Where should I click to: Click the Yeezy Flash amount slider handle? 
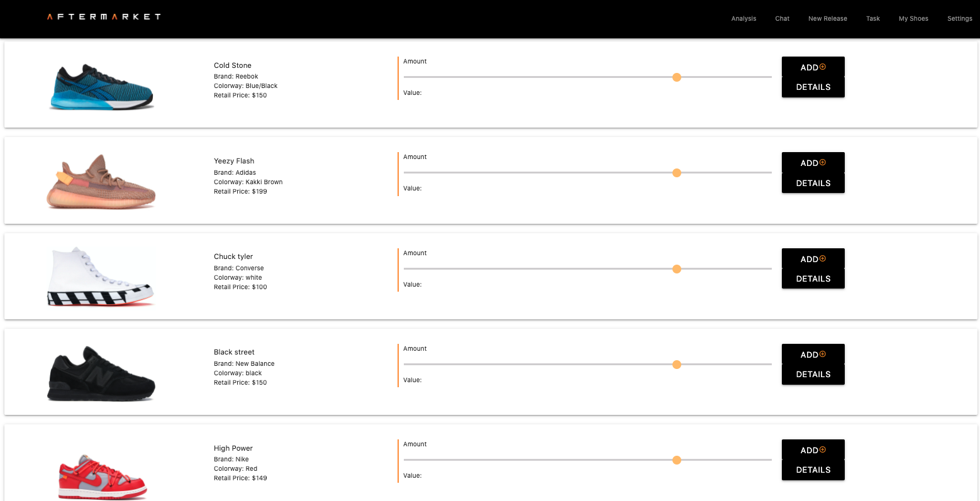coord(677,173)
